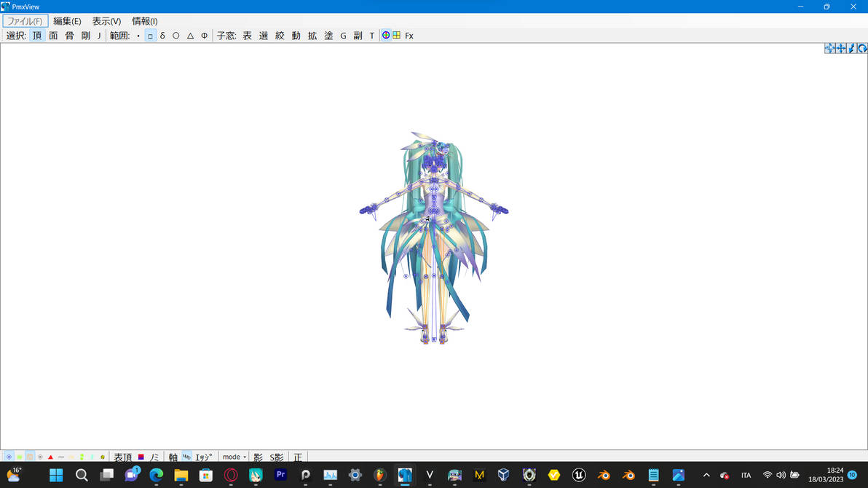
Task: Open Microsoft Edge from taskbar
Action: (156, 476)
